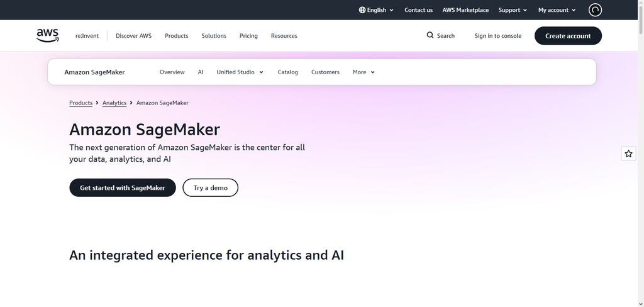Image resolution: width=644 pixels, height=307 pixels.
Task: Click Amazon SageMaker nav title
Action: tap(94, 72)
